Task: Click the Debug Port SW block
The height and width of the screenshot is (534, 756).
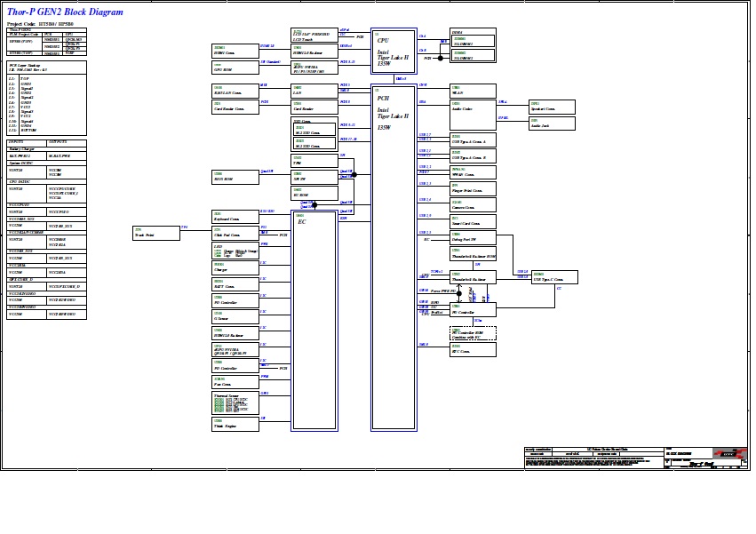Action: coord(473,237)
